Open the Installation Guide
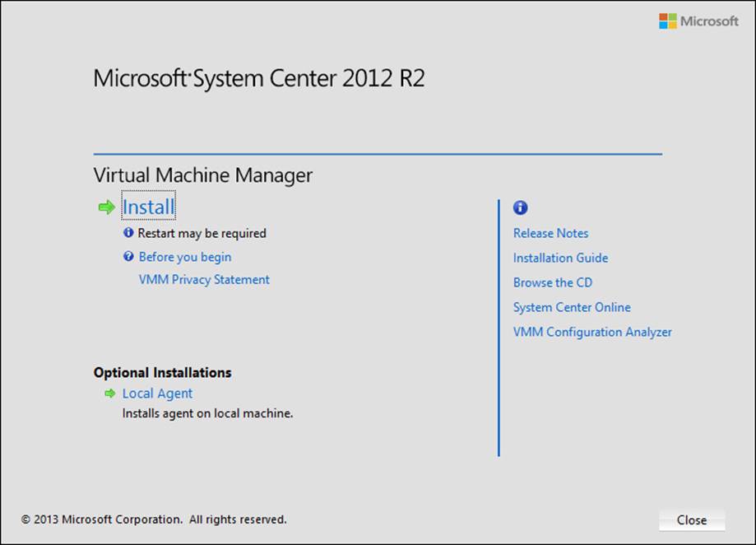This screenshot has width=756, height=545. [560, 258]
